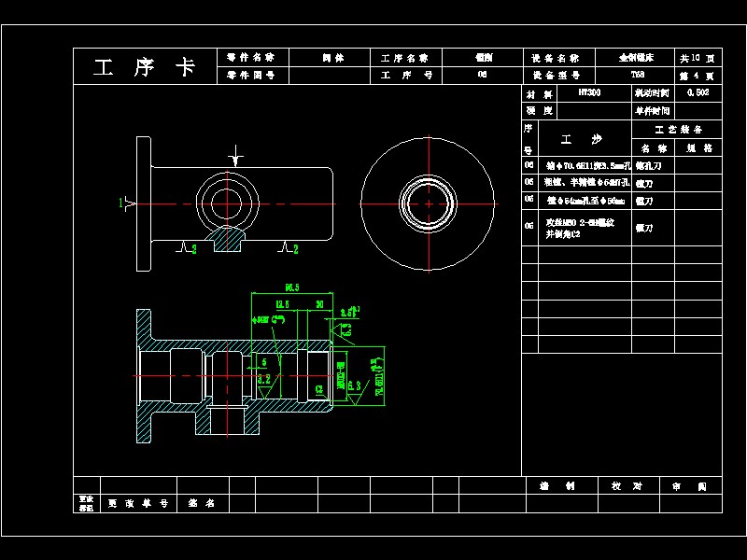Click the center of the circular end view
This screenshot has width=747, height=560.
(x=429, y=203)
